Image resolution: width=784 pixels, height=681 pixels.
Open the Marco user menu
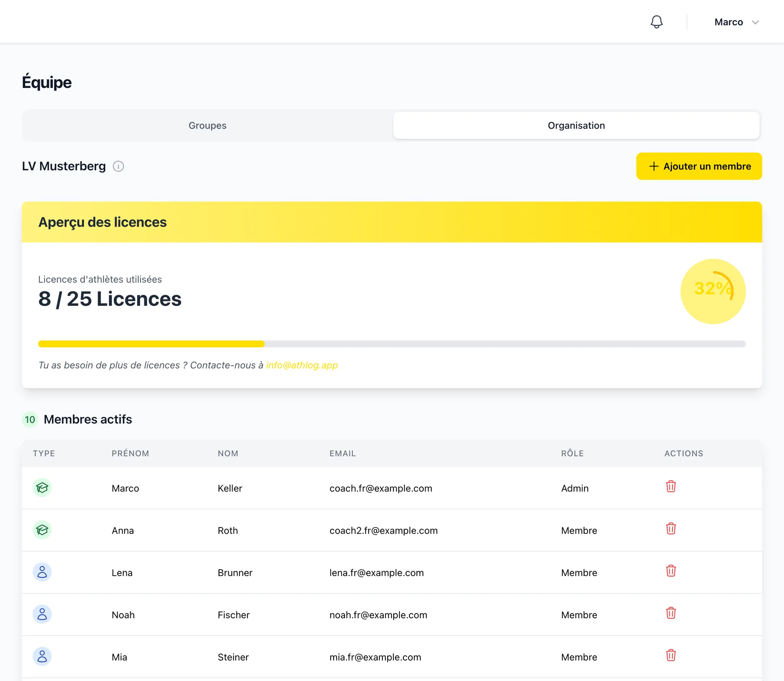[737, 22]
